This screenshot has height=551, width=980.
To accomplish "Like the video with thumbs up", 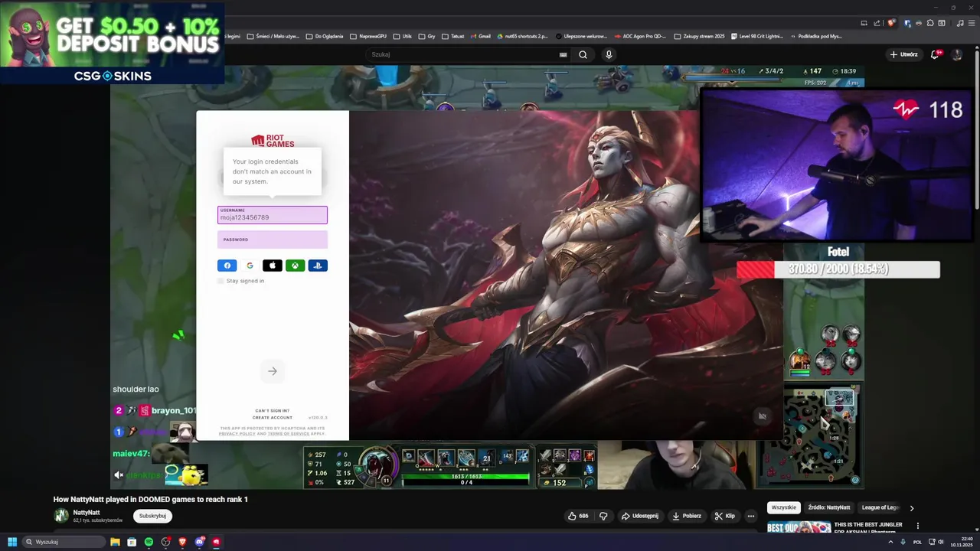I will pos(578,516).
